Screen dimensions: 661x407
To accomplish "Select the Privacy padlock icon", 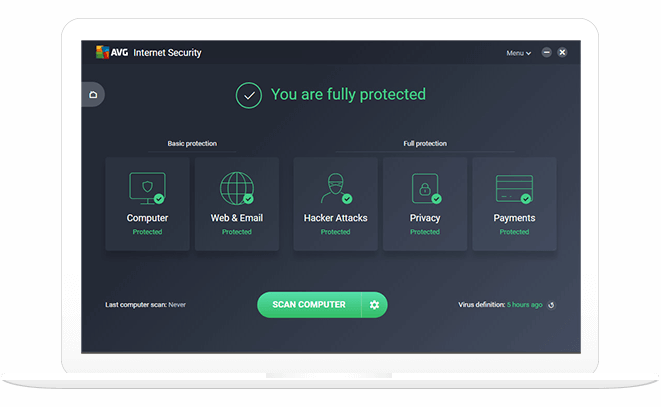I will pyautogui.click(x=424, y=188).
